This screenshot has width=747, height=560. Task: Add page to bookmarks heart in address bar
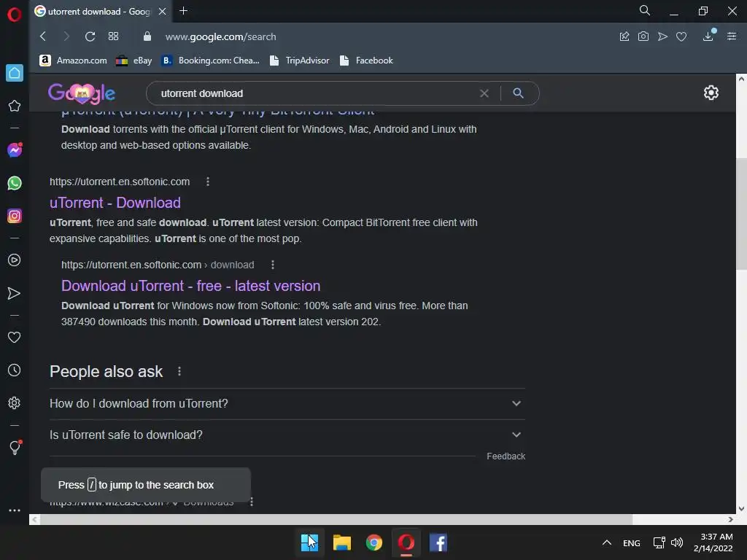[x=681, y=36]
